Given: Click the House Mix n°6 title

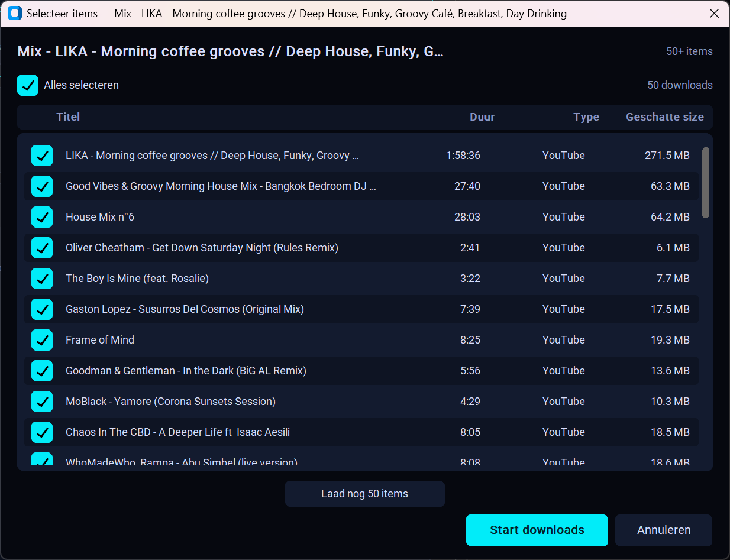Looking at the screenshot, I should pyautogui.click(x=100, y=217).
